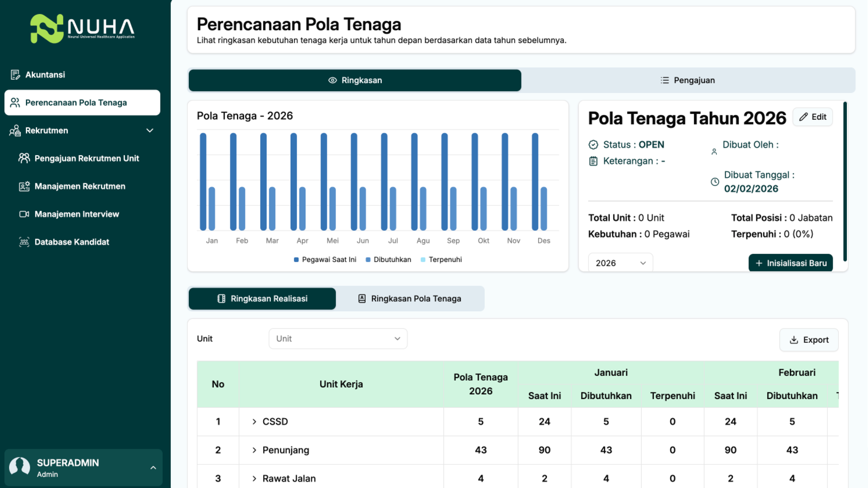This screenshot has width=868, height=488.
Task: Expand the Rawat Jalan row
Action: pyautogui.click(x=254, y=479)
